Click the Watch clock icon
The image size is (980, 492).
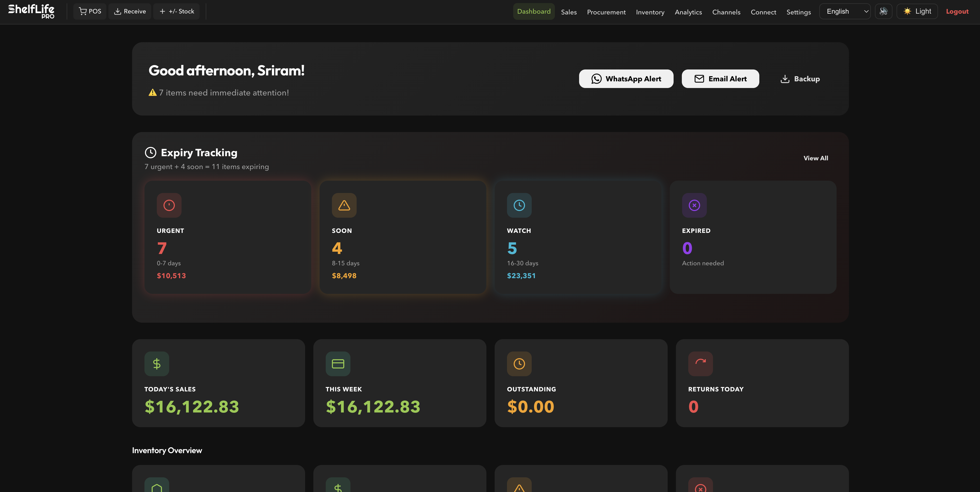point(519,205)
